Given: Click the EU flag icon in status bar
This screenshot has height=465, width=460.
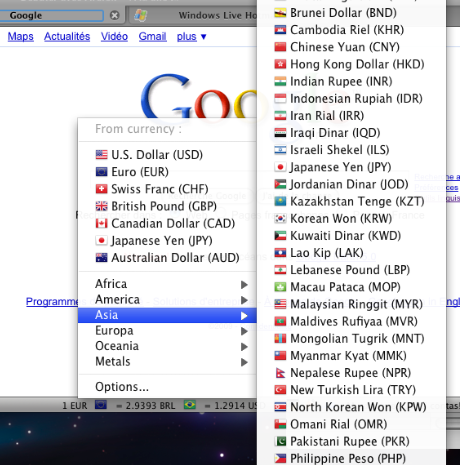Looking at the screenshot, I should 101,405.
